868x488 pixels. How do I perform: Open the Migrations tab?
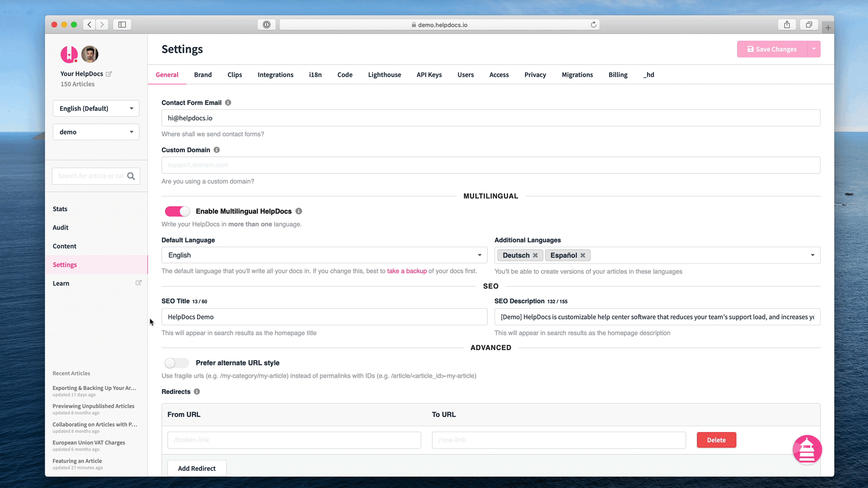[577, 75]
